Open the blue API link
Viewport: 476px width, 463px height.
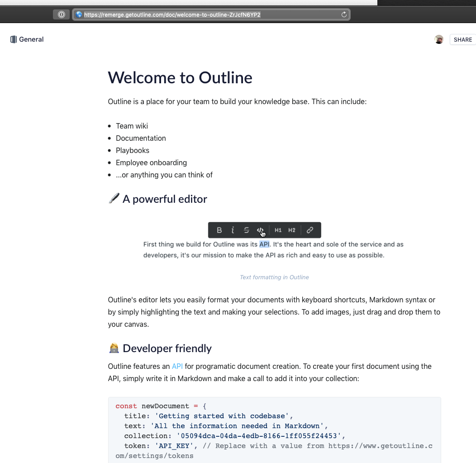click(177, 366)
